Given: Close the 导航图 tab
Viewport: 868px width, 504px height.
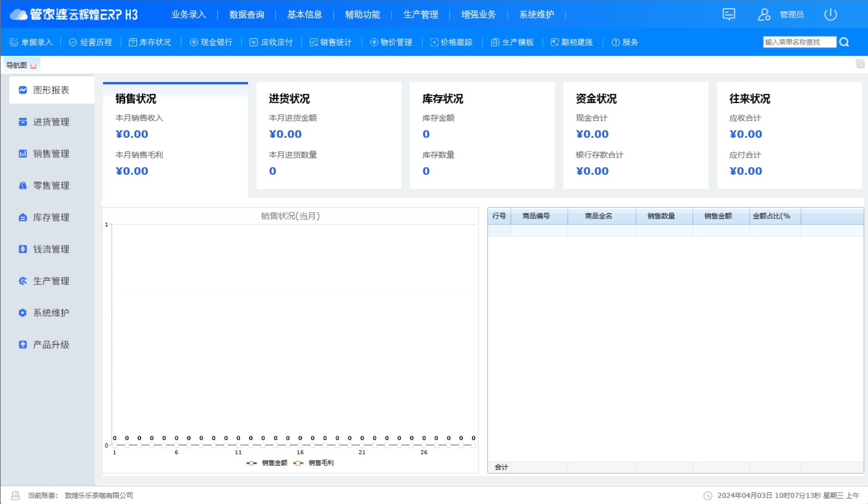Looking at the screenshot, I should tap(33, 66).
